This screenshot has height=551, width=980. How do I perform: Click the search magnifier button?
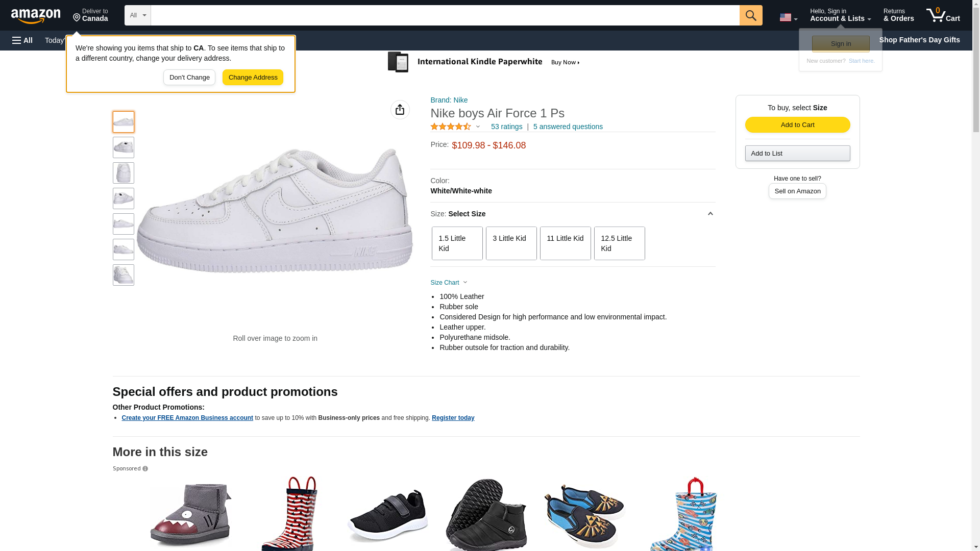point(750,15)
